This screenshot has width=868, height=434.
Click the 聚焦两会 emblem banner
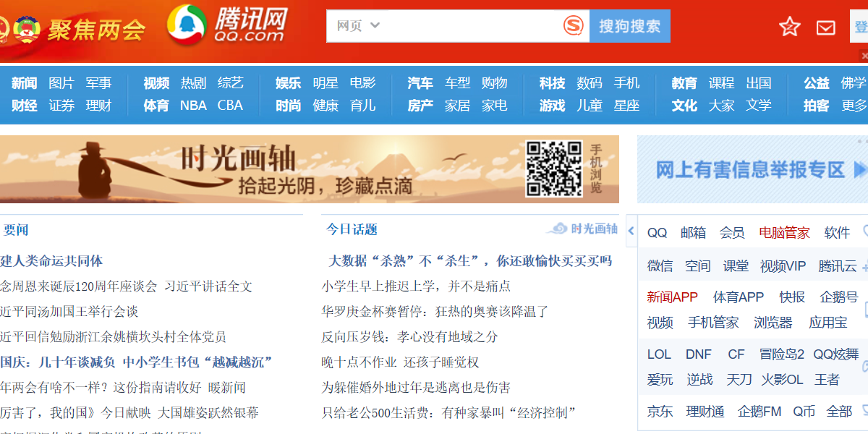click(x=72, y=29)
